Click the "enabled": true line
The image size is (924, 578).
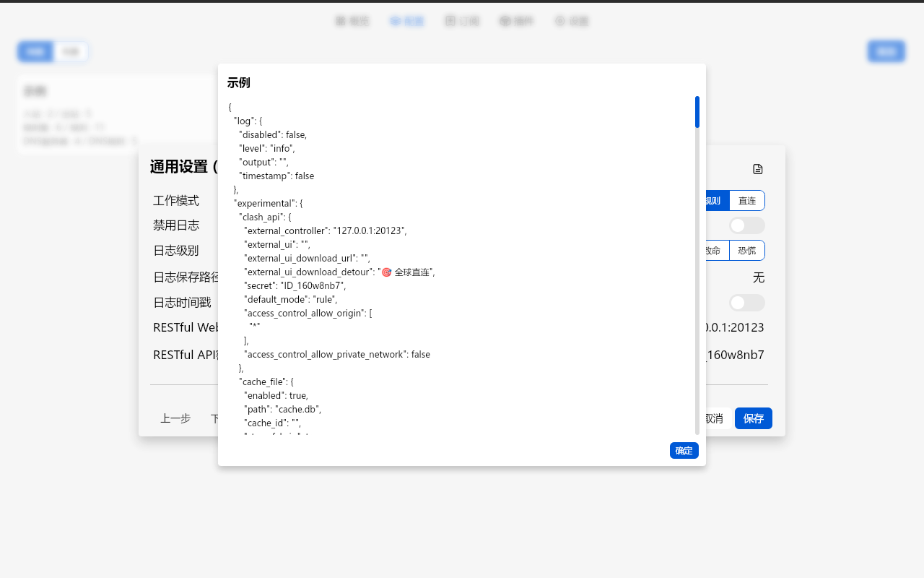276,395
